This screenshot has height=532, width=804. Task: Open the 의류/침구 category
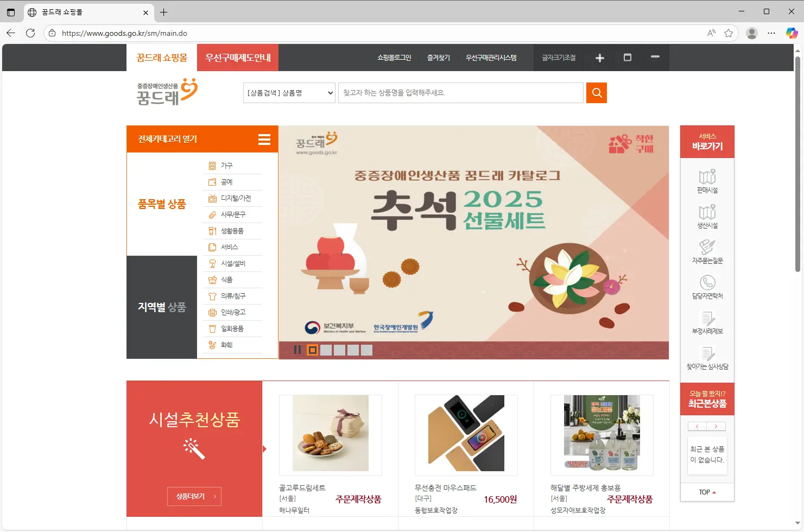(x=233, y=296)
